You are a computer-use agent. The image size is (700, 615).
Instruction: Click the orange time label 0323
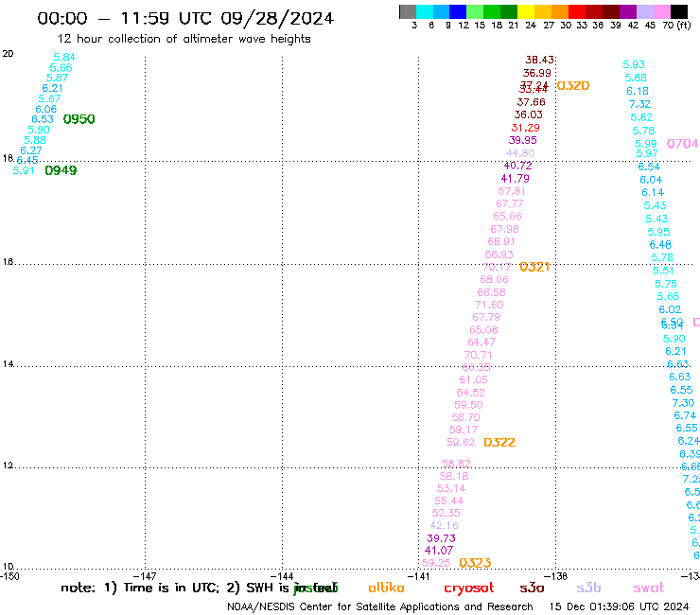point(475,563)
